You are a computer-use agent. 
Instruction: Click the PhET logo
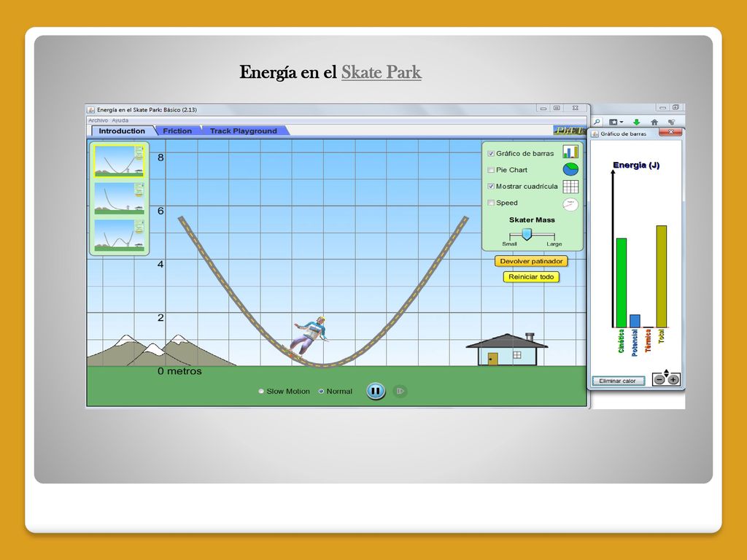[x=569, y=131]
